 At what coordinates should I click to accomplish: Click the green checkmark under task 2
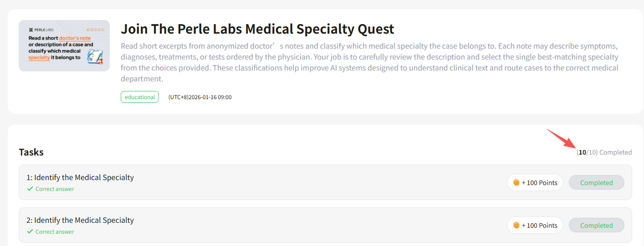(30, 231)
